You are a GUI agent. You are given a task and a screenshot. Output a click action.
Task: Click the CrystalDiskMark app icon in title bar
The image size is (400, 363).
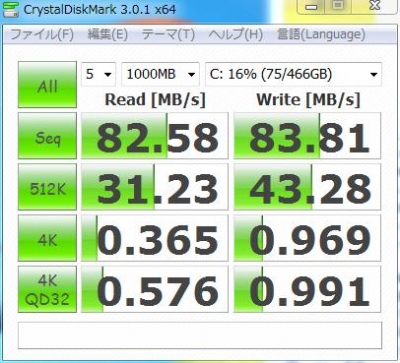(x=10, y=9)
